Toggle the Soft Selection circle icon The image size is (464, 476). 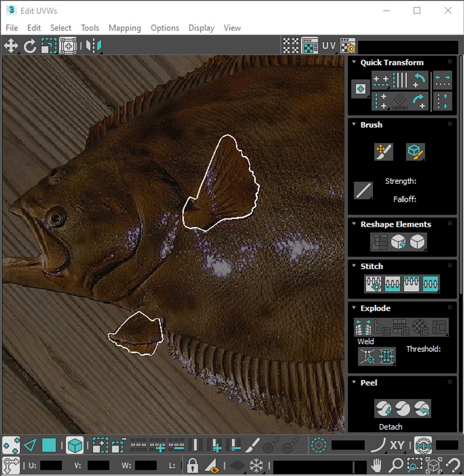tap(318, 445)
